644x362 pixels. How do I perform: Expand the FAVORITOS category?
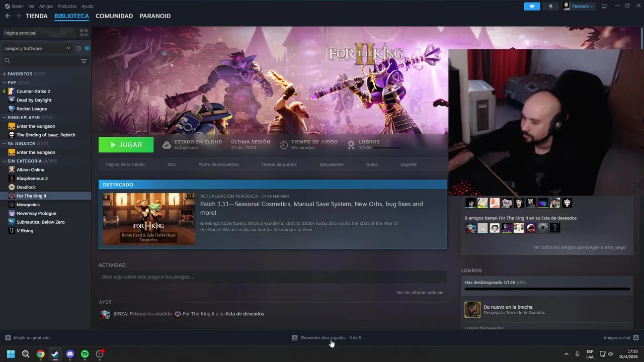point(4,74)
